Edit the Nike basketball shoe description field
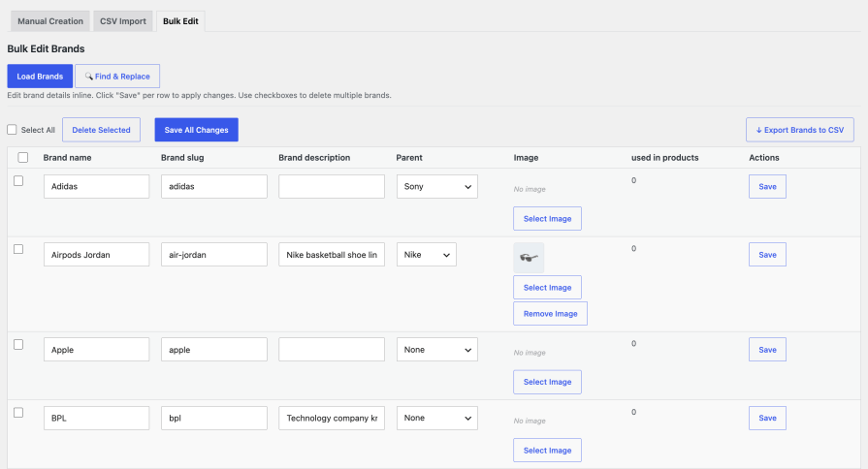The width and height of the screenshot is (868, 469). 332,255
